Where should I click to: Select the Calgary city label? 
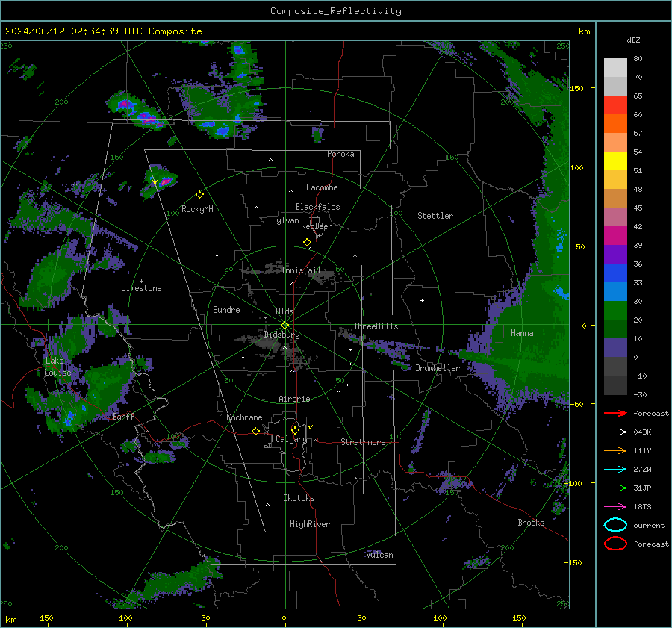tap(291, 439)
